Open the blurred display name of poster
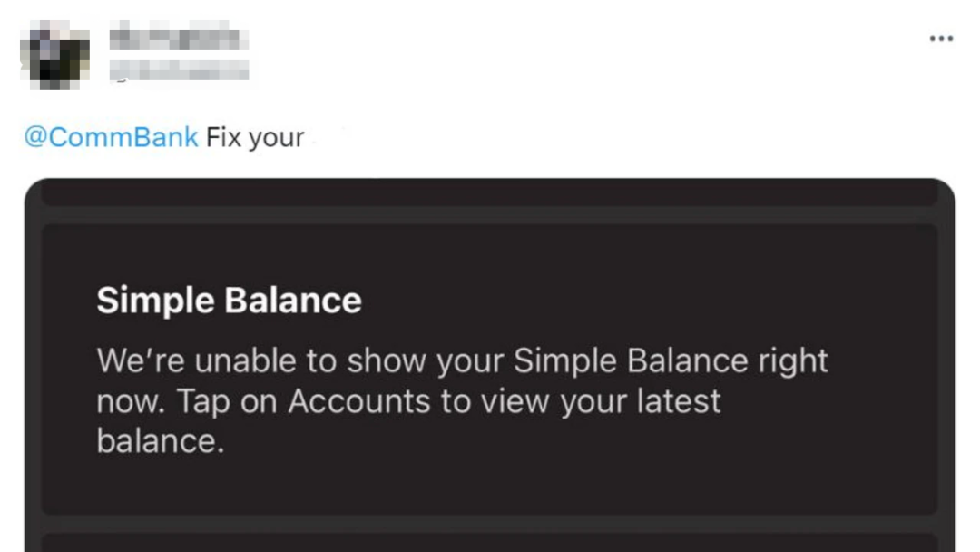The width and height of the screenshot is (980, 552). tap(179, 38)
